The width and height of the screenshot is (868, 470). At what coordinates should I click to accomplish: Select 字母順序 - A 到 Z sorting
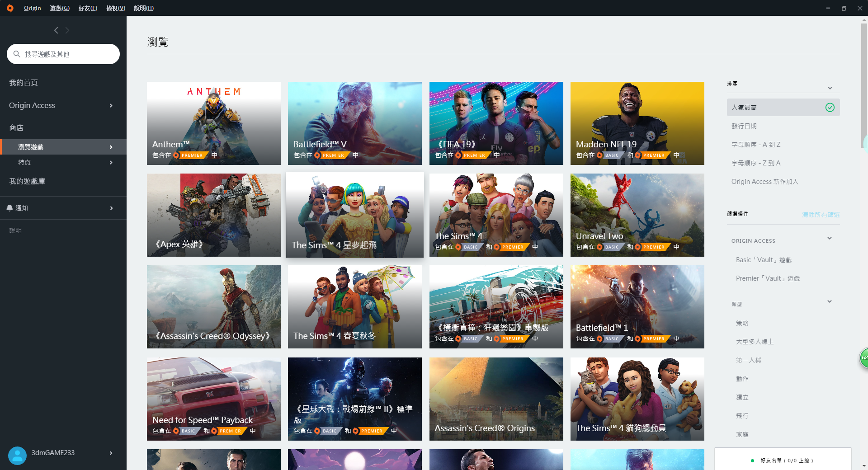pyautogui.click(x=756, y=144)
